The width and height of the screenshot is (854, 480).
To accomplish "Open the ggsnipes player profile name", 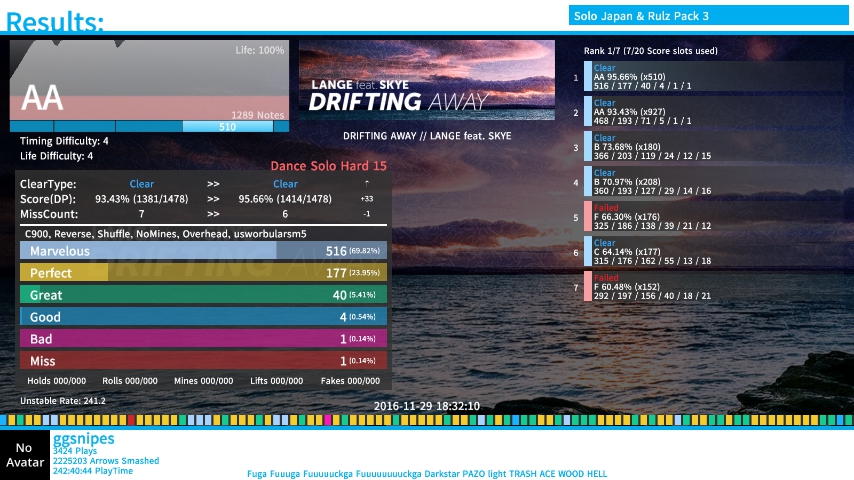I will pyautogui.click(x=84, y=439).
